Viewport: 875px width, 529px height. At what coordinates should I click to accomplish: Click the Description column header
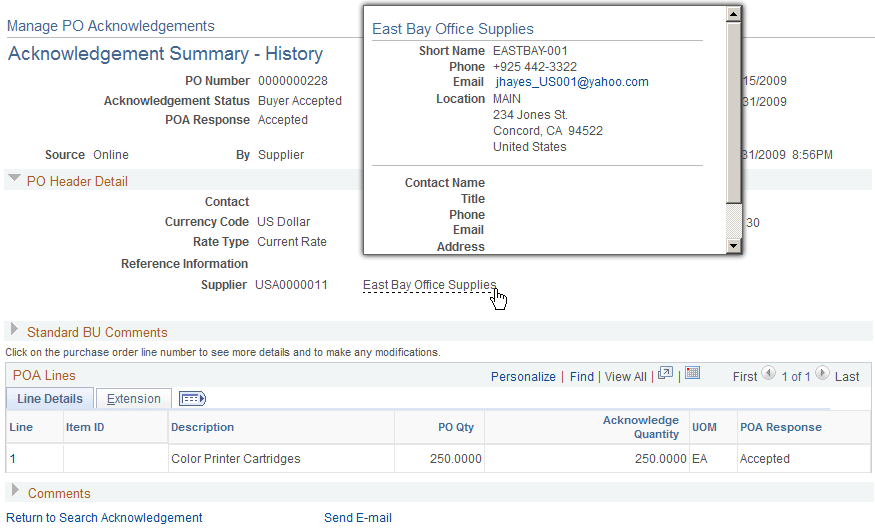pos(202,427)
